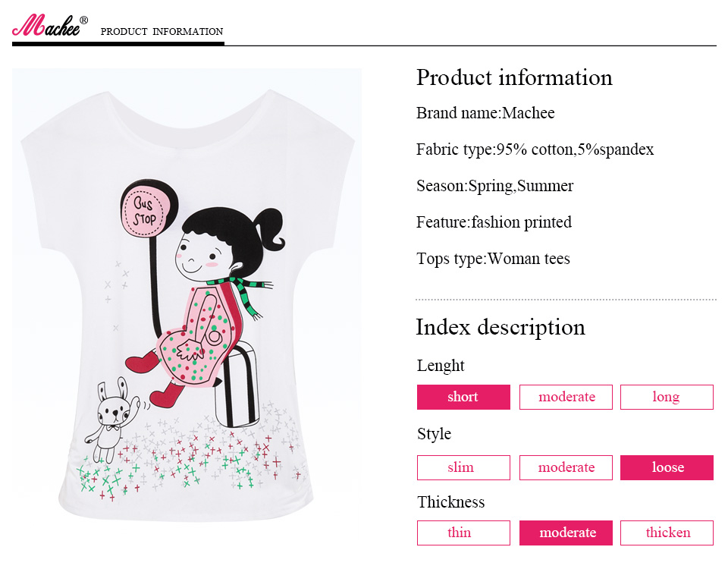Screen dimensions: 728x569
Task: Choose moderate under Lenght
Action: pos(566,397)
